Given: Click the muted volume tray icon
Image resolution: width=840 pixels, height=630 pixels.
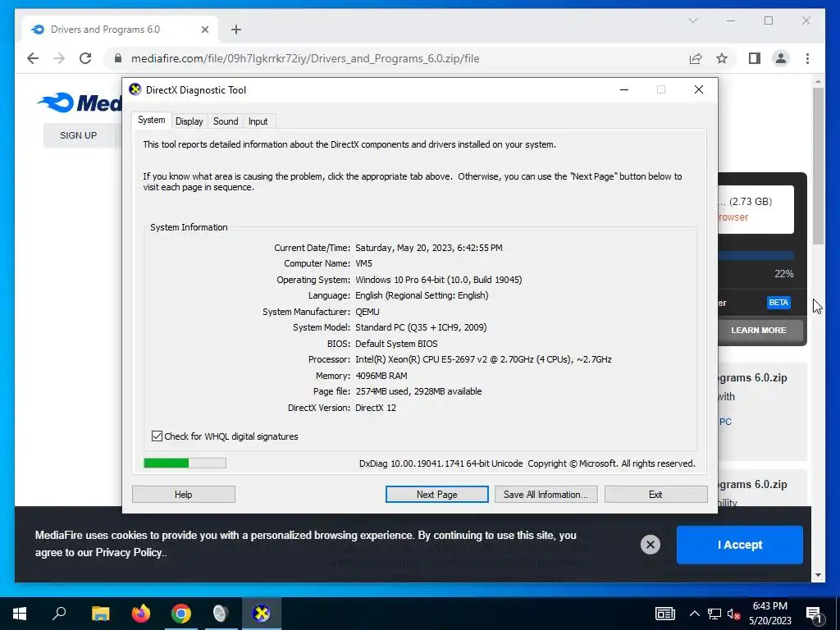Looking at the screenshot, I should (x=734, y=614).
